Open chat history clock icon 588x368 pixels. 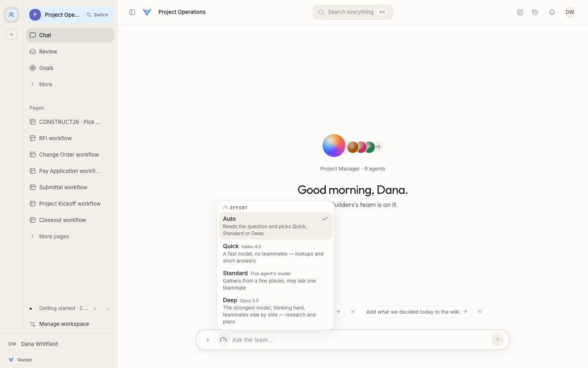coord(535,12)
